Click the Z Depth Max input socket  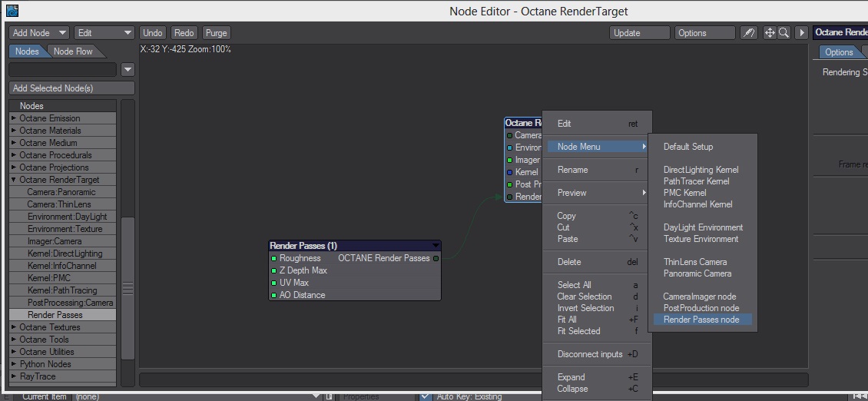[273, 270]
